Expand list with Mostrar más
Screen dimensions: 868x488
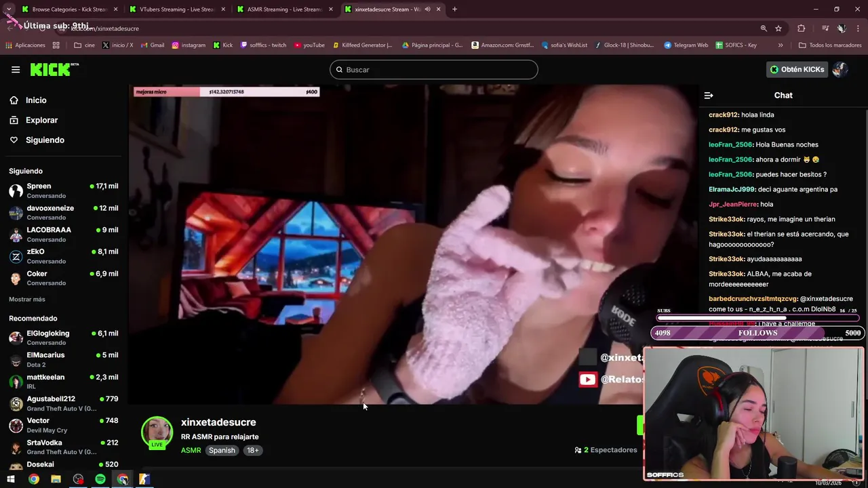27,299
